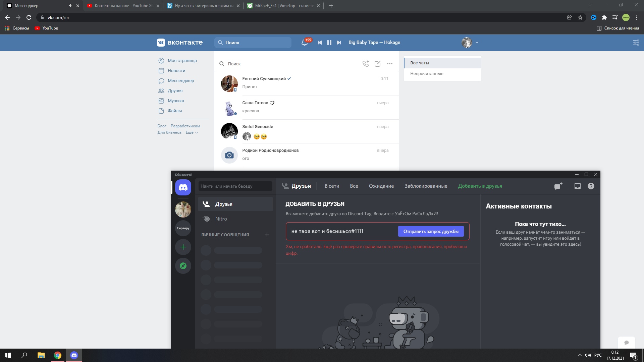The height and width of the screenshot is (362, 644).
Task: Open the Discord help icon
Action: click(x=591, y=186)
